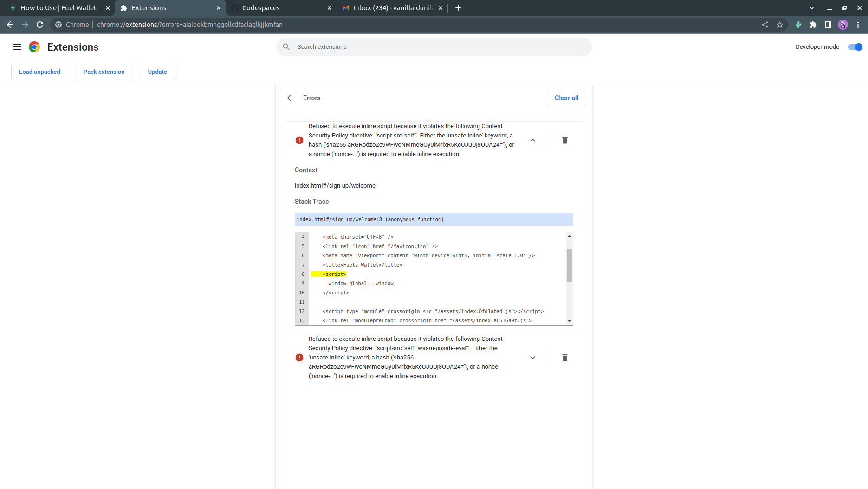Click the Load unpacked button
The image size is (868, 489).
tap(39, 72)
